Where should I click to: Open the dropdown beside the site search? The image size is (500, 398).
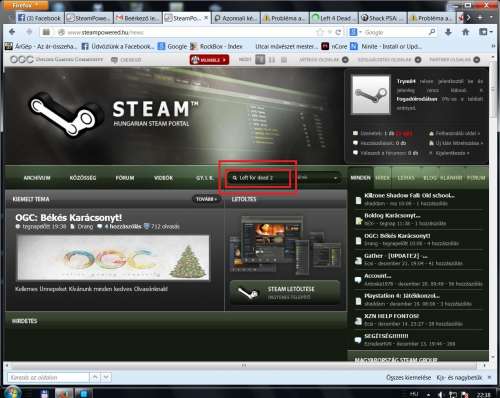coord(318,178)
